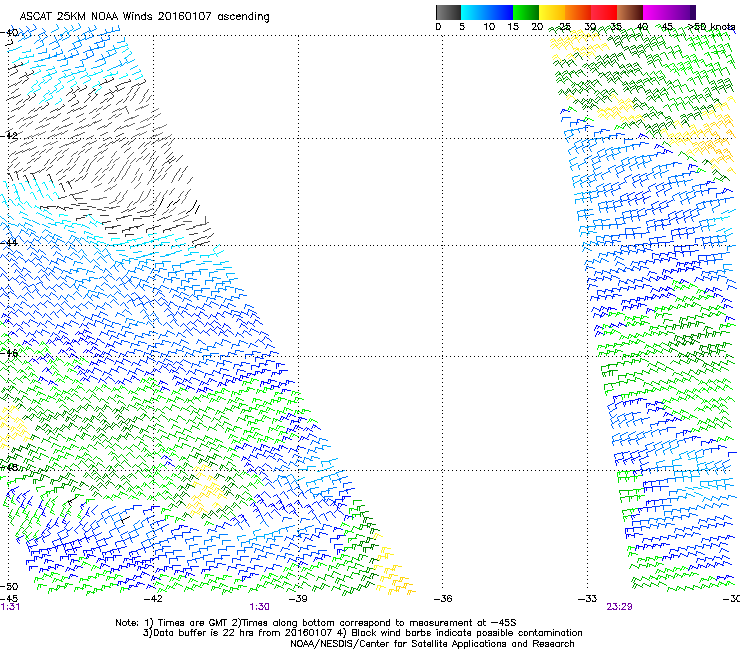The height and width of the screenshot is (650, 740).
Task: Click the purple '1:31' swath time label
Action: pyautogui.click(x=10, y=607)
